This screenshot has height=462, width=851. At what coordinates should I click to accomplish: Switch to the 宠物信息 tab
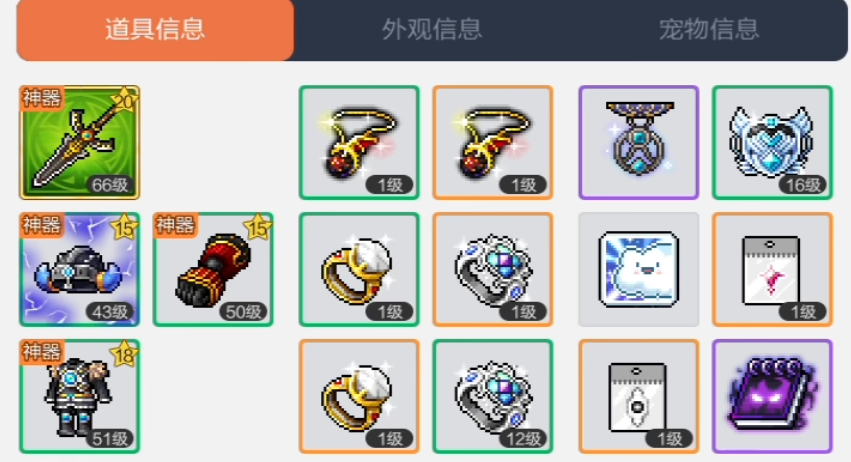point(709,29)
